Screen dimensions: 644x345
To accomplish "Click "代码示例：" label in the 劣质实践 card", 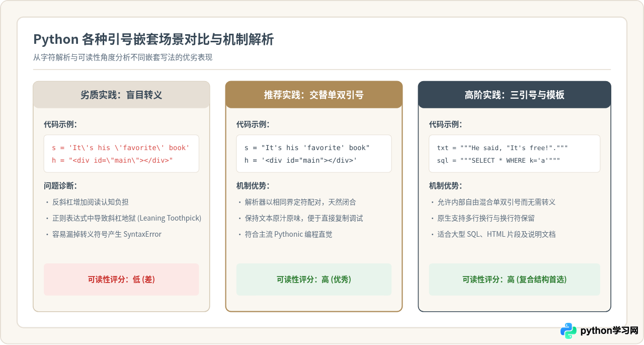I will pos(60,124).
